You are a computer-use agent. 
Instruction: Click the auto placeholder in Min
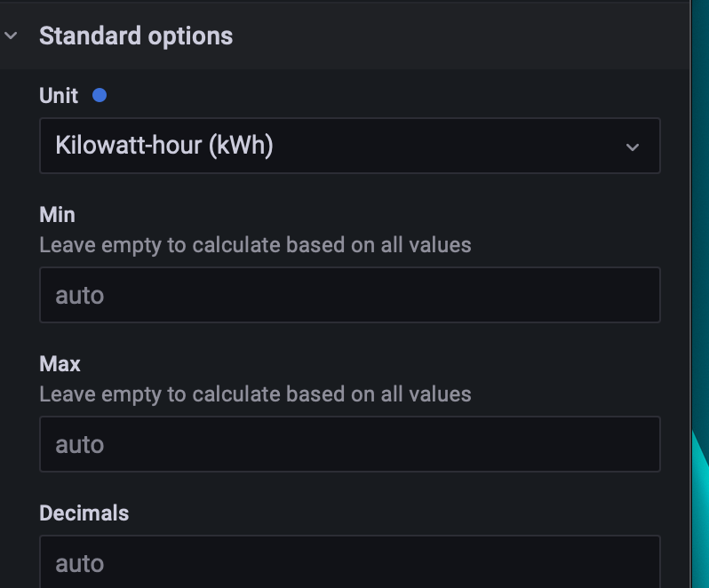click(x=80, y=295)
